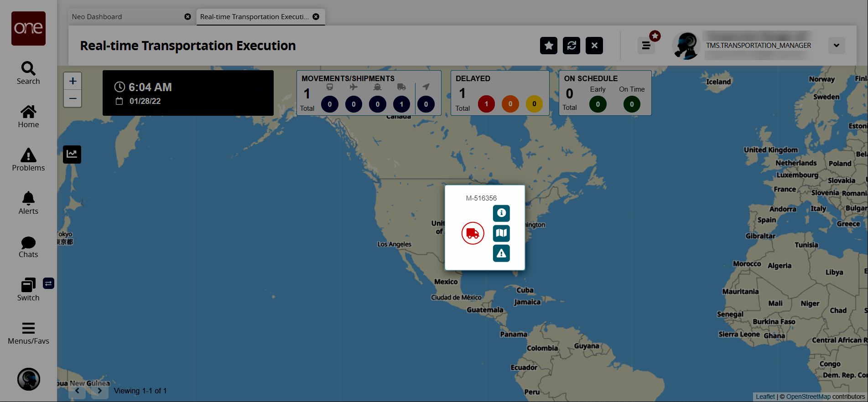Click the 6:04 AM time display

tap(150, 87)
